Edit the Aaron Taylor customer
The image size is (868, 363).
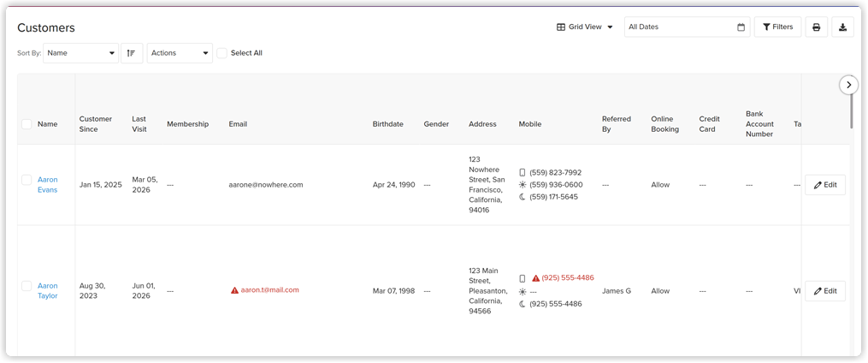[825, 291]
